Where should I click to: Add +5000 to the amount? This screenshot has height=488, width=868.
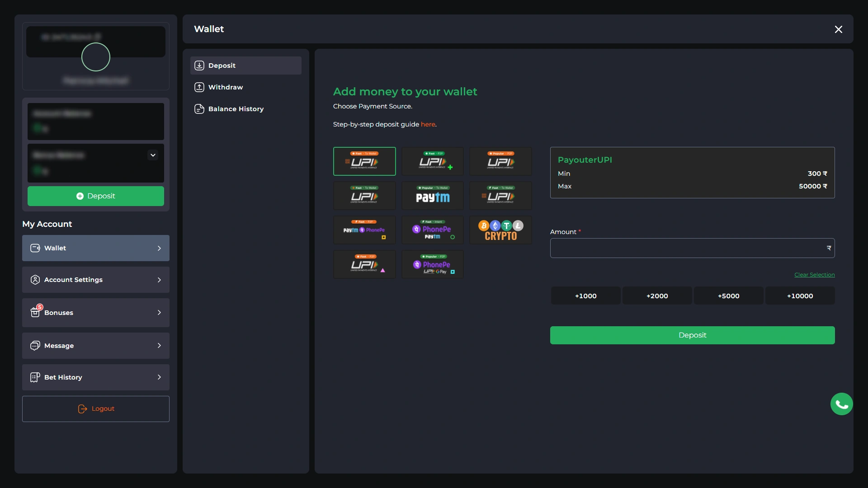pyautogui.click(x=728, y=296)
